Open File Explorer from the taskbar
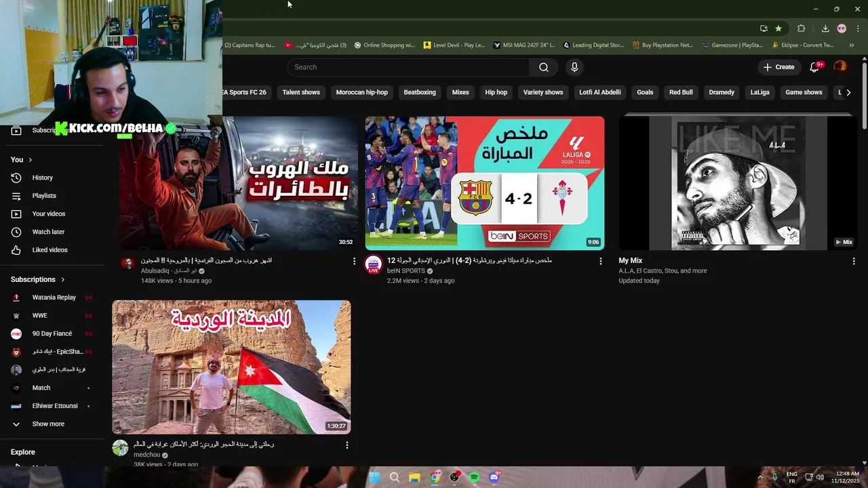The height and width of the screenshot is (488, 868). [x=414, y=477]
